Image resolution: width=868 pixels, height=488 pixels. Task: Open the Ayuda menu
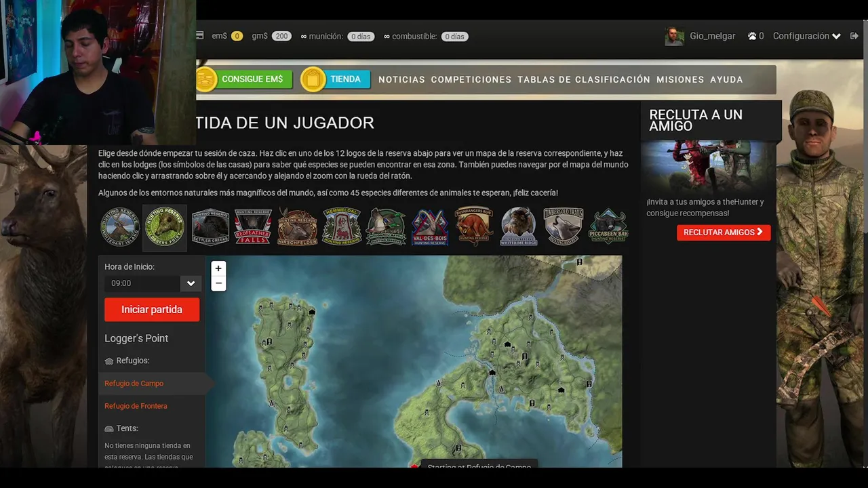[x=726, y=79]
